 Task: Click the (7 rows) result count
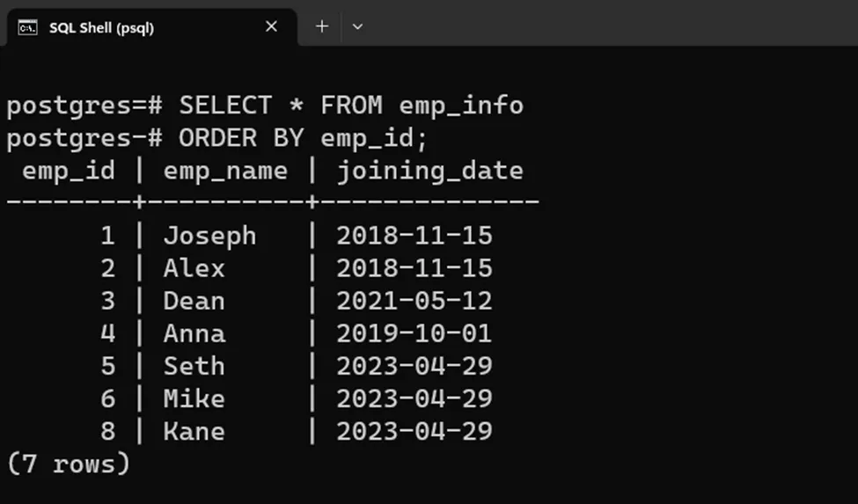(x=68, y=464)
